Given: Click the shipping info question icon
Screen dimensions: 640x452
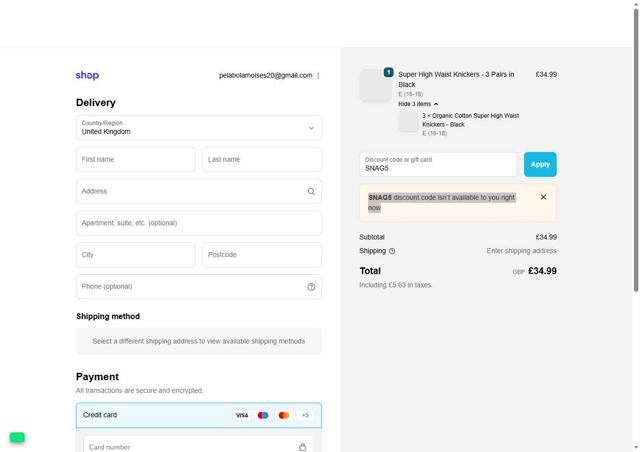Looking at the screenshot, I should point(392,251).
